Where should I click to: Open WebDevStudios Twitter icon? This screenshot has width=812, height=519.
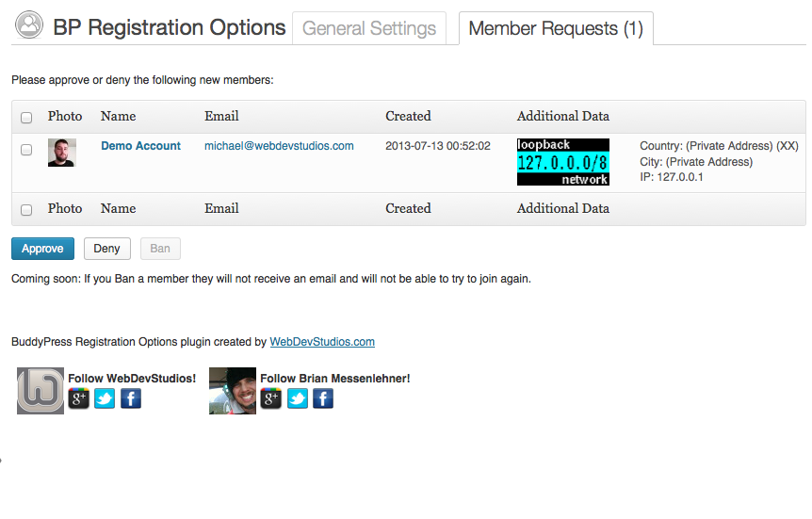[x=105, y=398]
